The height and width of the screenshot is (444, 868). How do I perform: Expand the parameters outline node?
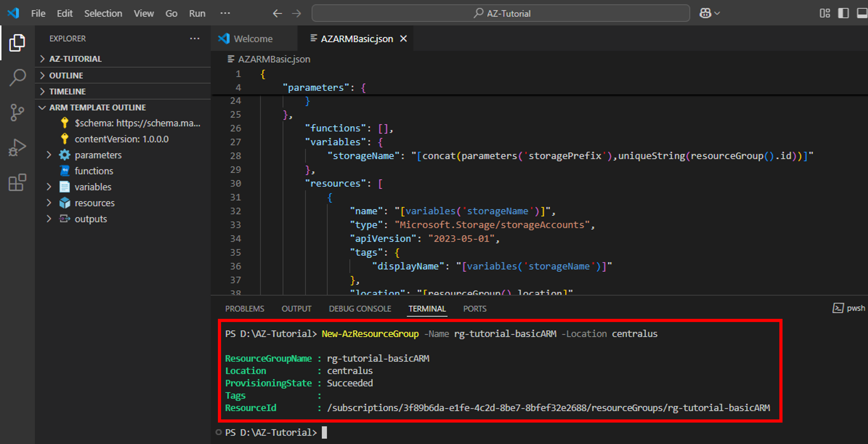point(49,155)
